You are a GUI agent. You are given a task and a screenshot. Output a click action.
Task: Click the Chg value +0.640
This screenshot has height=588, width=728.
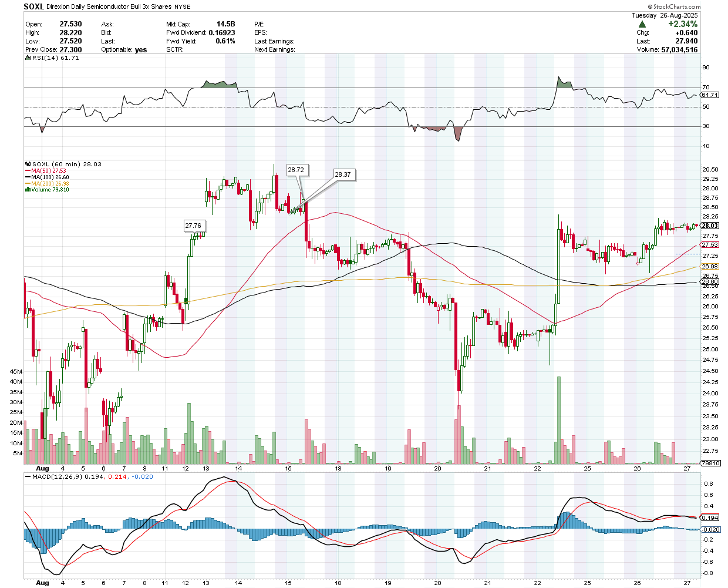click(686, 33)
